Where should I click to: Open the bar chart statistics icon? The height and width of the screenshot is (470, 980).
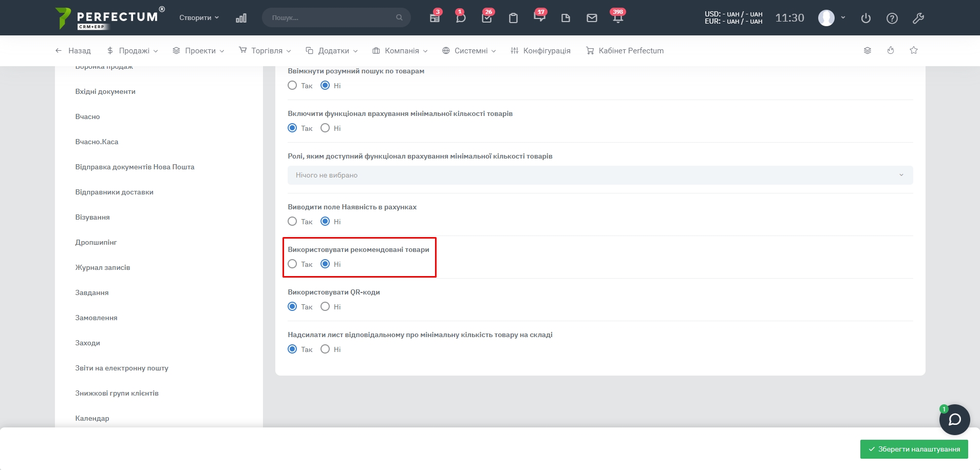[x=241, y=18]
